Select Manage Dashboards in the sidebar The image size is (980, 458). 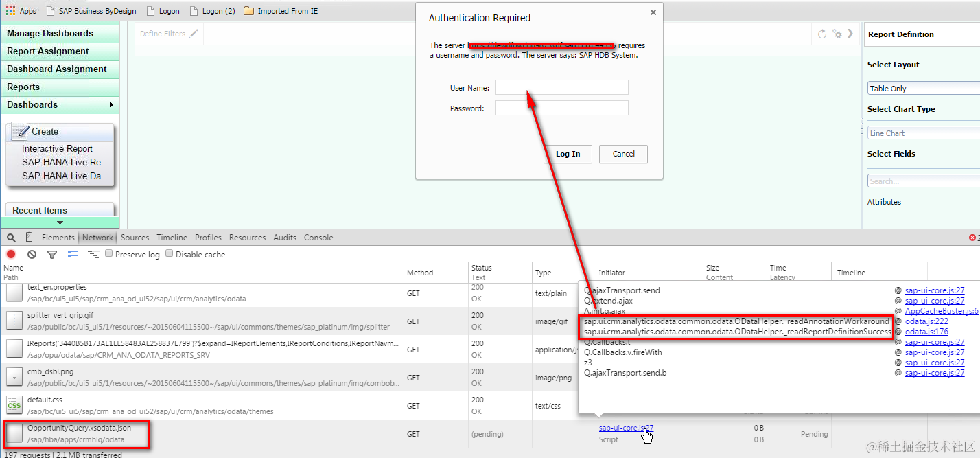(x=60, y=33)
